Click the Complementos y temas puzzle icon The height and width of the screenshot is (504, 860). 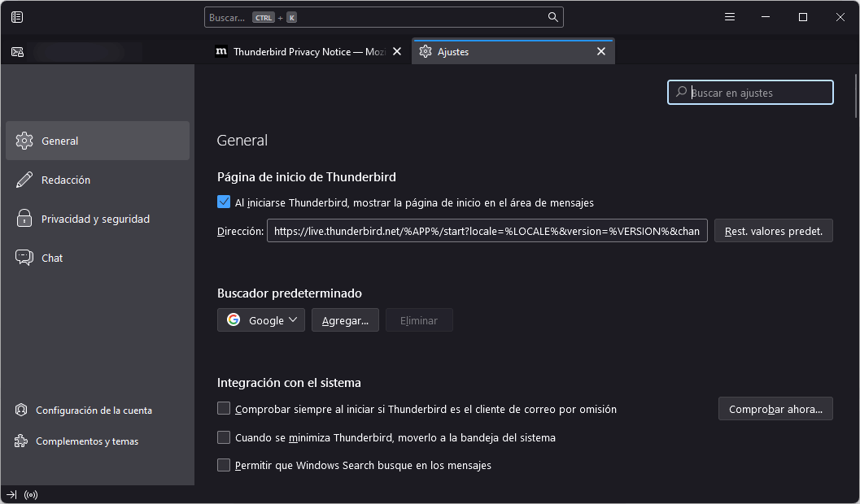(21, 441)
